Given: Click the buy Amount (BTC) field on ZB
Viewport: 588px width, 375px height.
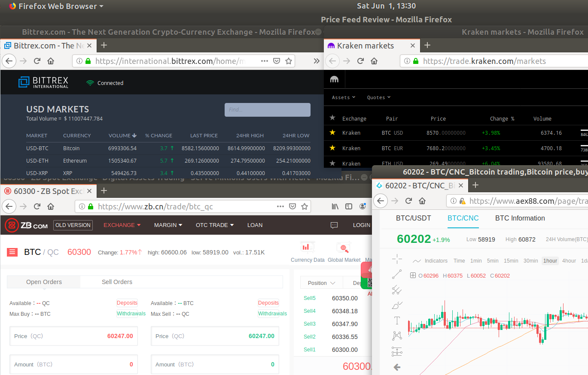Looking at the screenshot, I should pos(73,364).
